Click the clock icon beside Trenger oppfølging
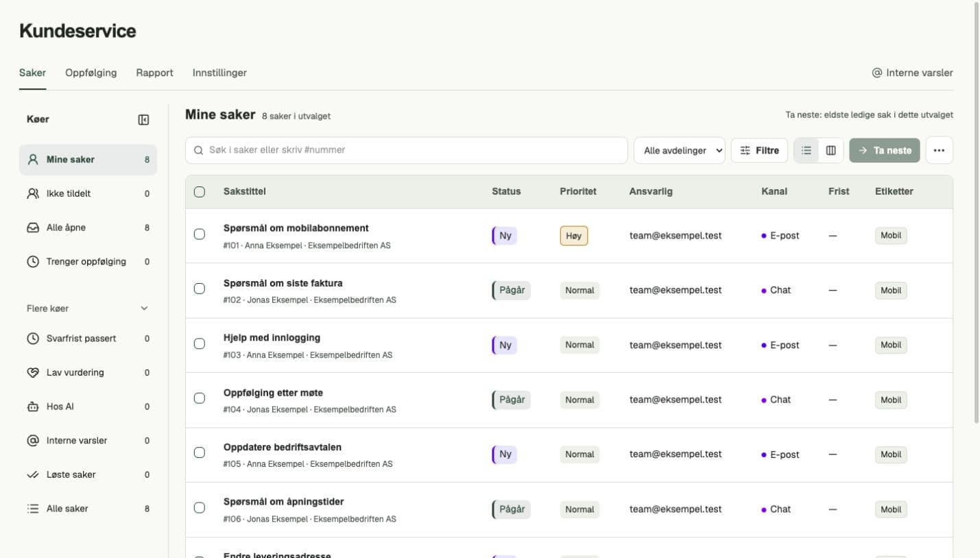 (33, 262)
